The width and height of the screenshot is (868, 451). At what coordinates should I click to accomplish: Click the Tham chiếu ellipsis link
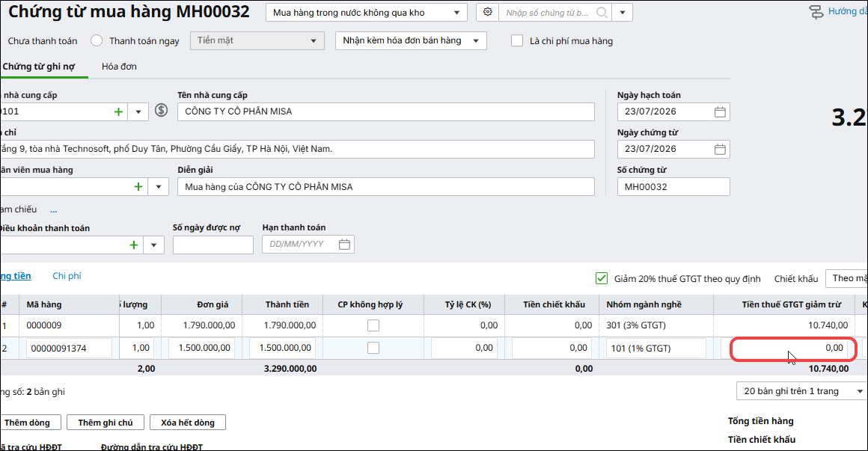pyautogui.click(x=54, y=210)
